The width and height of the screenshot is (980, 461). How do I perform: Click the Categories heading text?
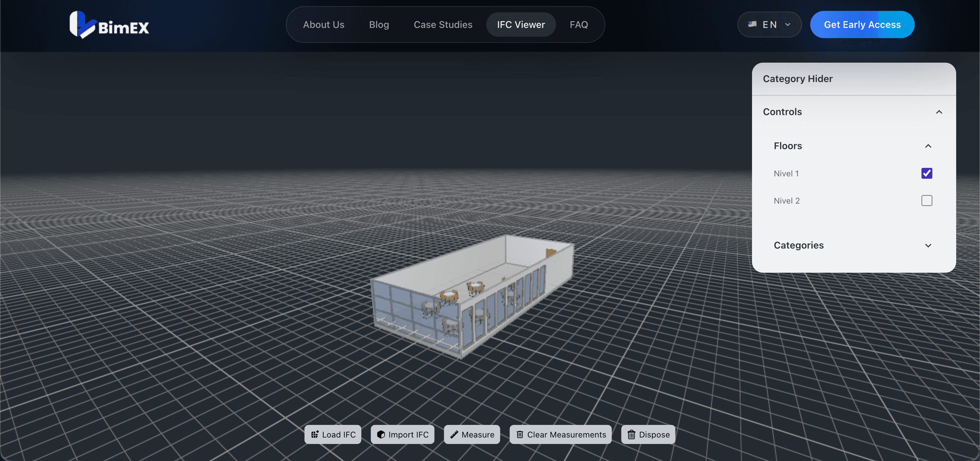pos(799,245)
